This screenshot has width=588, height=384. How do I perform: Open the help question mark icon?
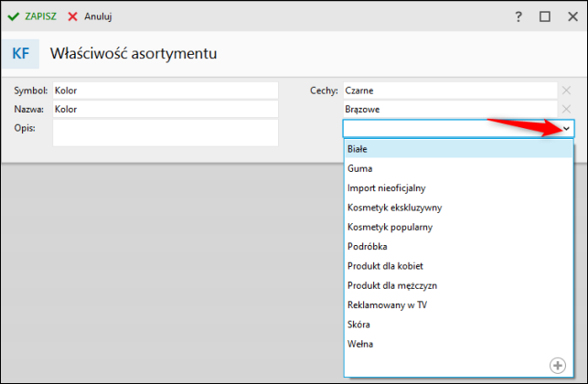point(519,16)
